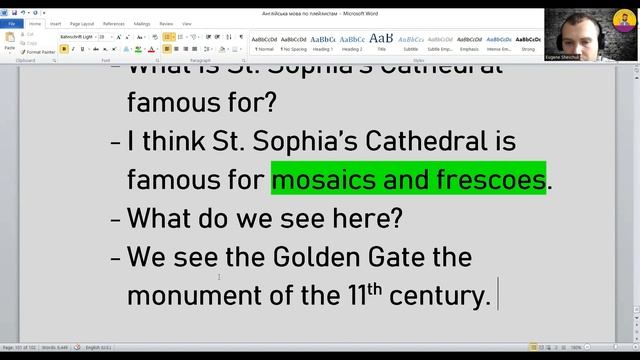
Task: Align text left
Action: [x=167, y=49]
